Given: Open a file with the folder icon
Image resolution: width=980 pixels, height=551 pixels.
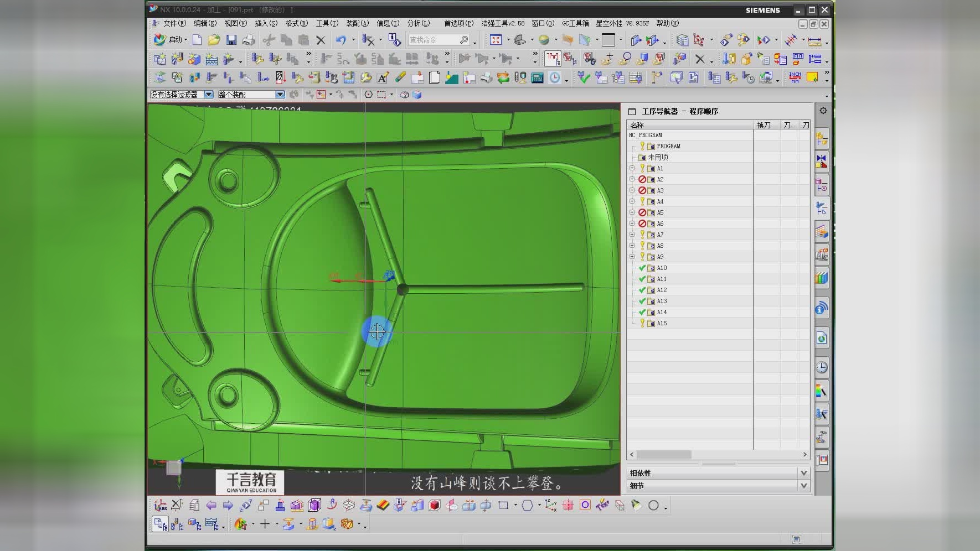Looking at the screenshot, I should 214,40.
